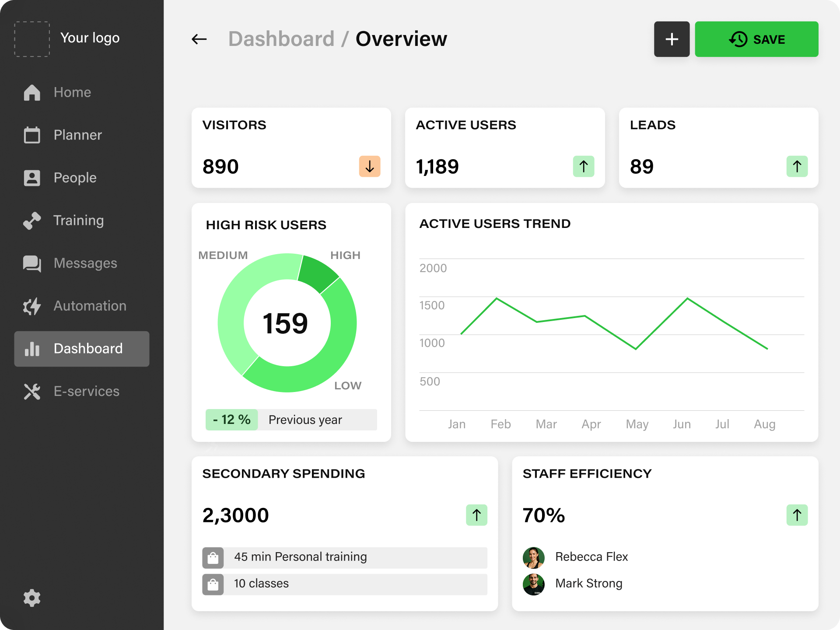Image resolution: width=840 pixels, height=630 pixels.
Task: Open Home from sidebar
Action: [x=72, y=92]
